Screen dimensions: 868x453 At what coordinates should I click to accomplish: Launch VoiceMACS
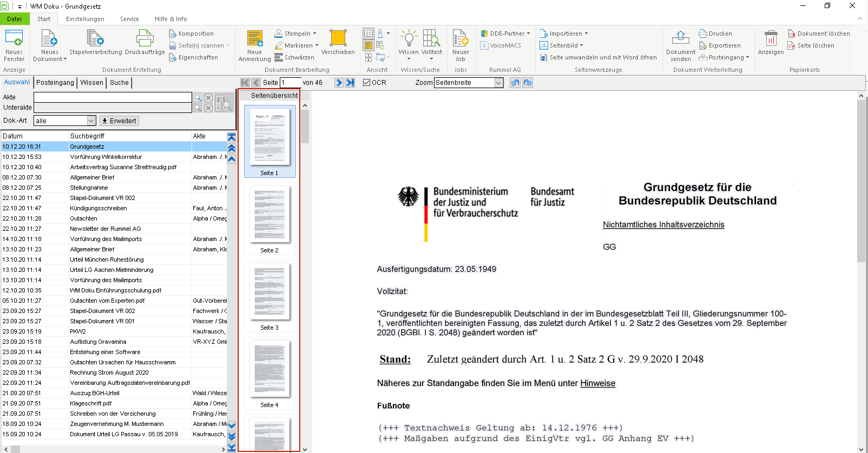[x=501, y=45]
